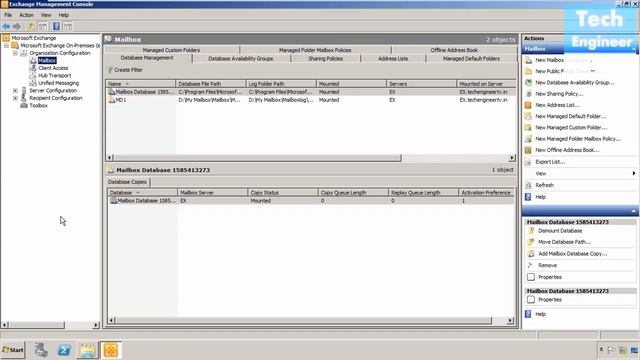Screen dimensions: 640x360
Task: Click Refresh in Actions pane
Action: coord(544,185)
